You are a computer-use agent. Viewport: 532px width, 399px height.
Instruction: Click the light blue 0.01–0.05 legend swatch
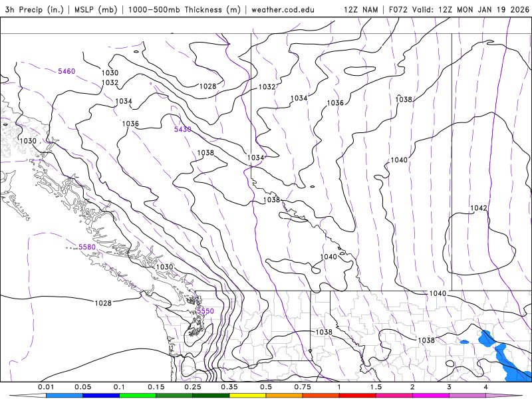coord(65,396)
